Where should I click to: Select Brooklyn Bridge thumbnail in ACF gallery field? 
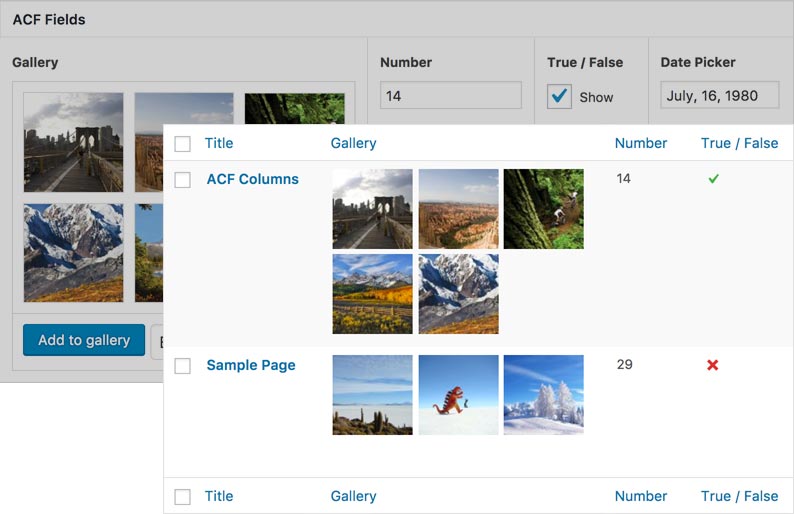(x=73, y=142)
